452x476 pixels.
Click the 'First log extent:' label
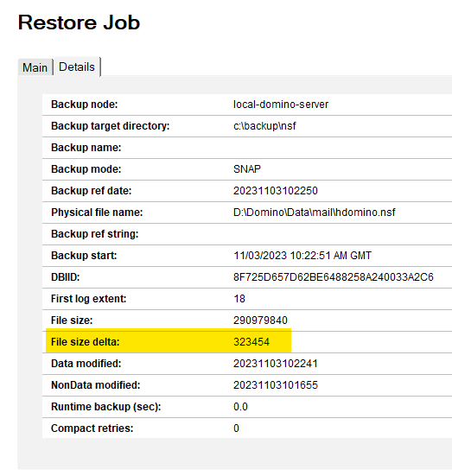click(88, 299)
